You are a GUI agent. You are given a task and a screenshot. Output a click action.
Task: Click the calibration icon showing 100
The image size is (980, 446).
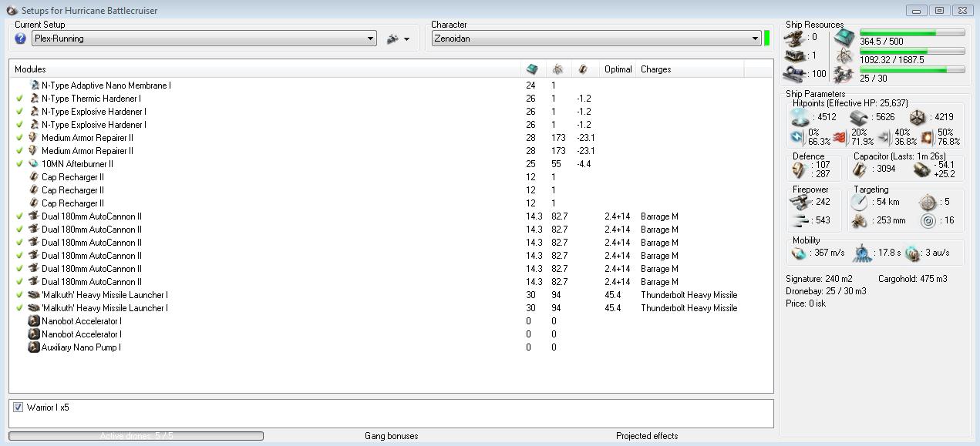(x=795, y=74)
